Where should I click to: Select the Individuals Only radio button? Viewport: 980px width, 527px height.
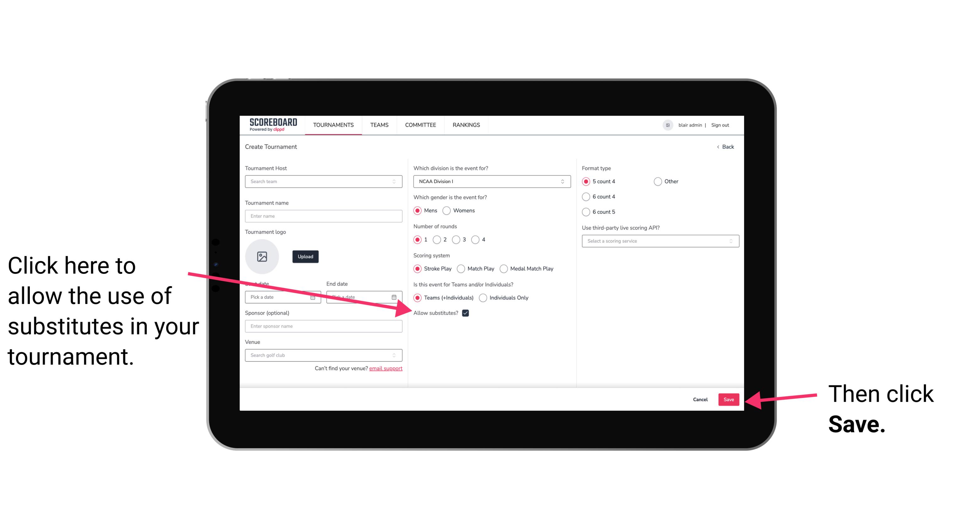click(x=482, y=298)
